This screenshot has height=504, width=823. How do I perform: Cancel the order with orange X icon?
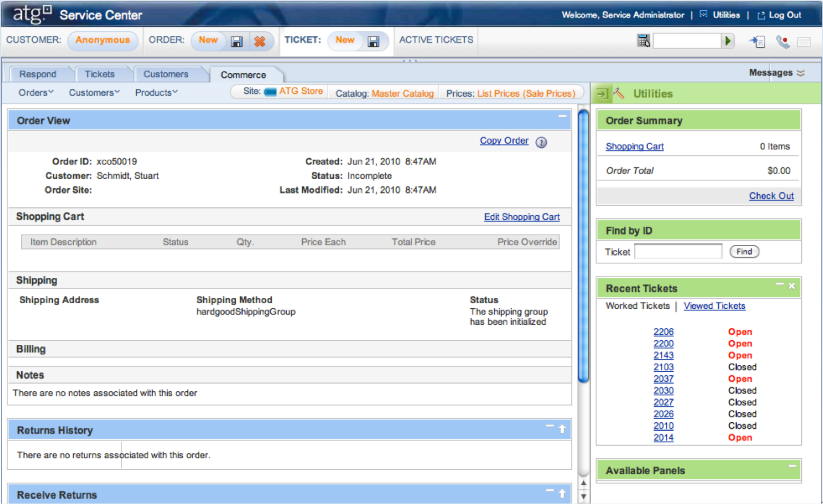(260, 41)
